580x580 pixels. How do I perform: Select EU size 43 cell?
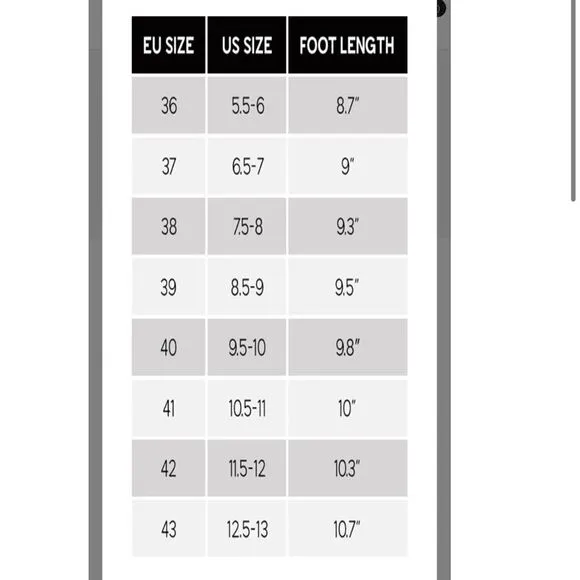(168, 529)
